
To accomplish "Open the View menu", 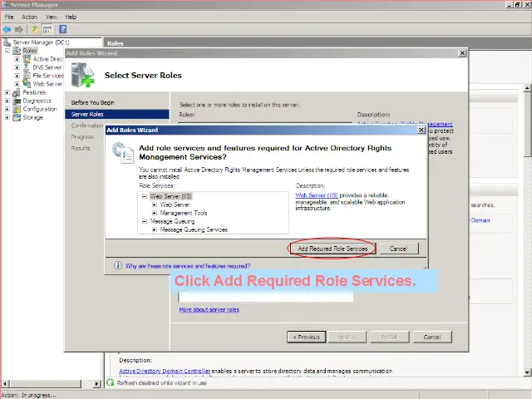I will tap(52, 17).
